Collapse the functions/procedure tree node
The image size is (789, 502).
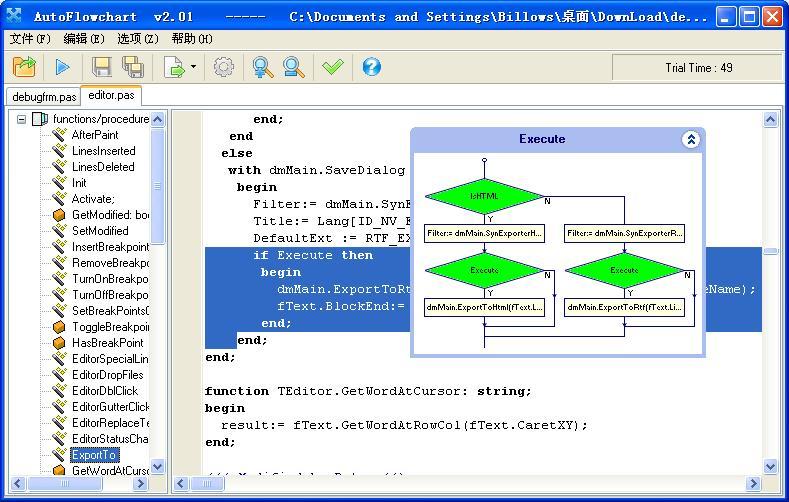tap(21, 119)
